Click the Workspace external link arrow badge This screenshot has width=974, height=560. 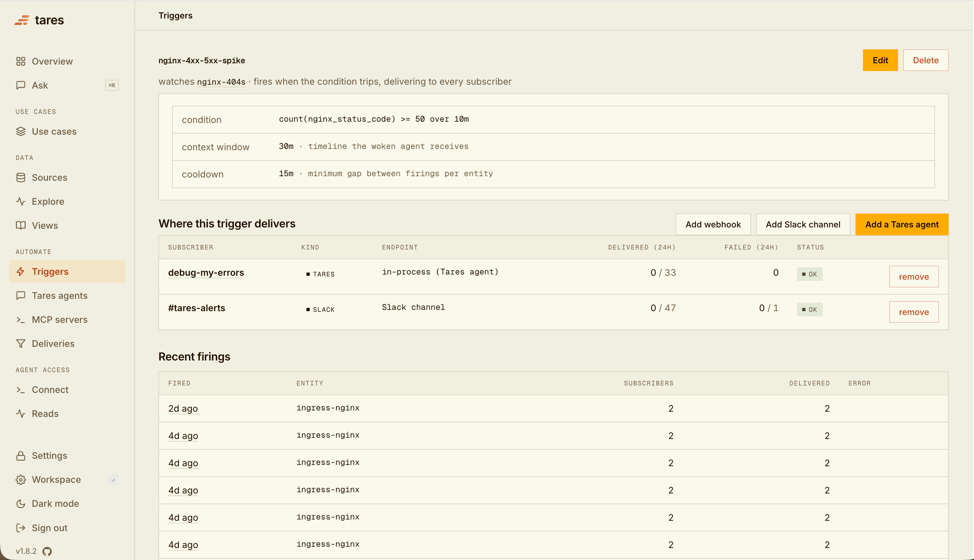113,480
